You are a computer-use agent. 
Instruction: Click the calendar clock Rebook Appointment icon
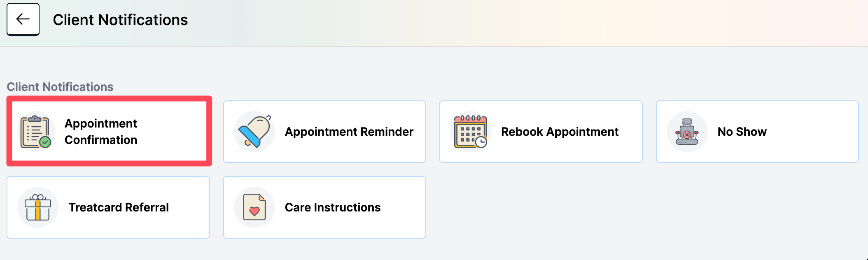[470, 132]
